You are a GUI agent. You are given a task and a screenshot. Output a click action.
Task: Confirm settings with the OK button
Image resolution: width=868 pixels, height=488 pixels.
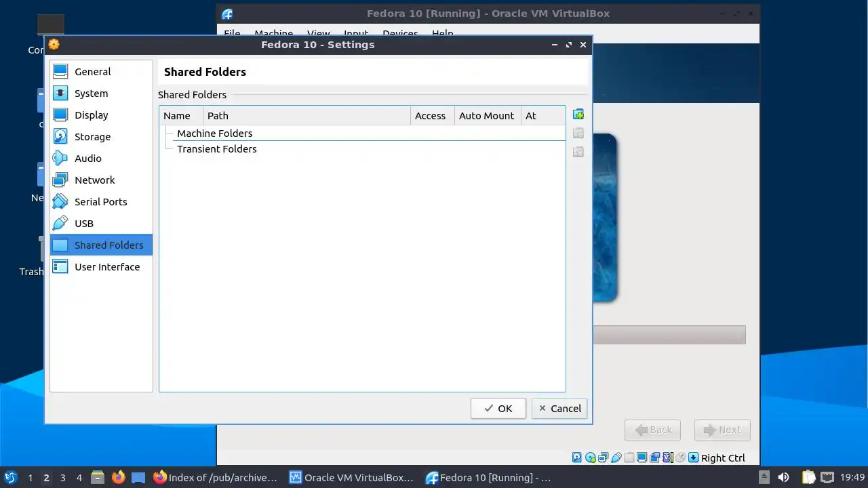click(x=498, y=409)
